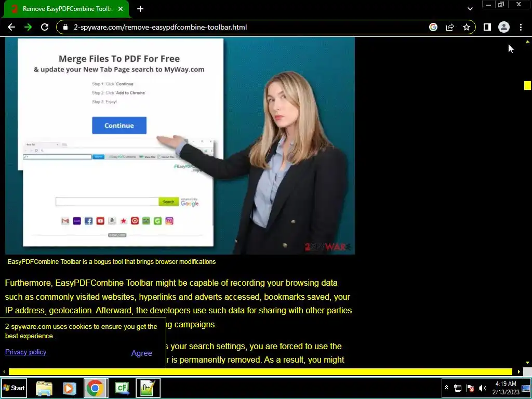The image size is (532, 399).
Task: View site info via the padlock icon
Action: [65, 27]
